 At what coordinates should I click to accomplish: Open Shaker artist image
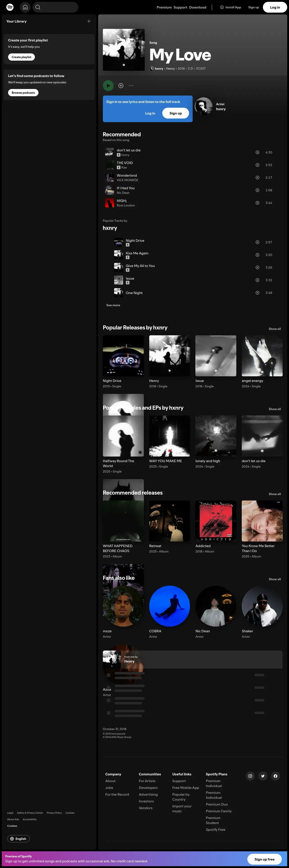[x=262, y=606]
